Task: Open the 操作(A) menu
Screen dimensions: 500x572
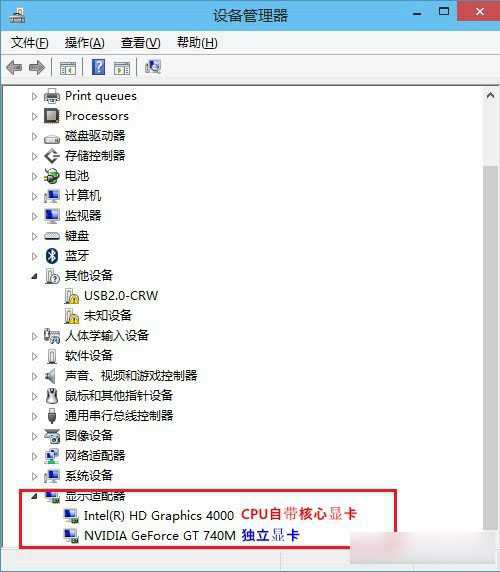Action: tap(85, 43)
